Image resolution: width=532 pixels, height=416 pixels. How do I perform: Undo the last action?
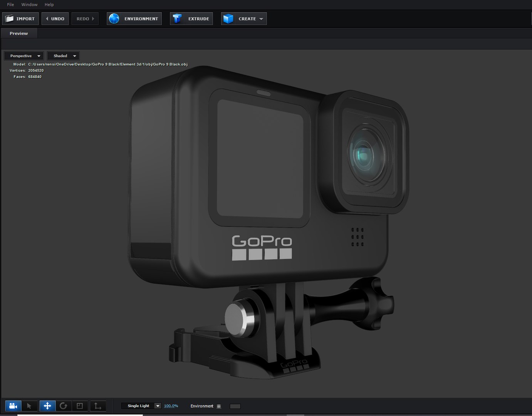click(55, 18)
